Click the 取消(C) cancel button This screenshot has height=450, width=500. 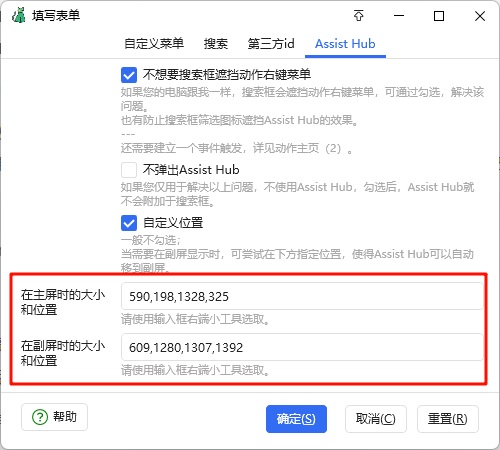(x=376, y=419)
